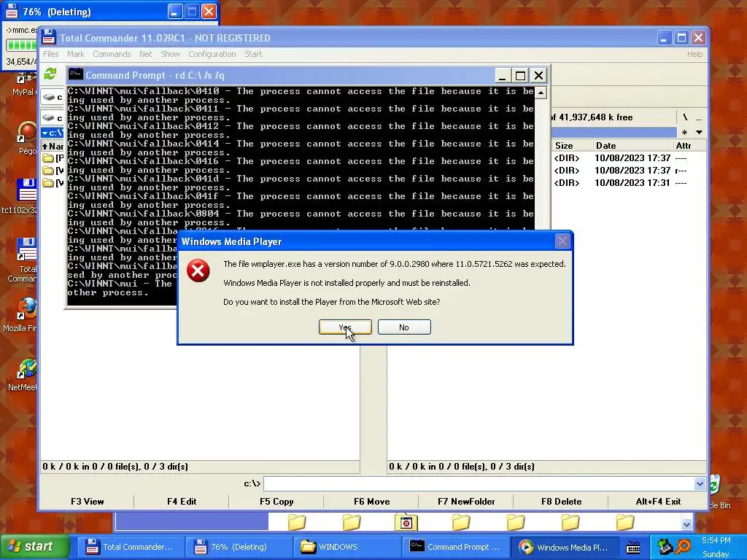747x560 pixels.
Task: Click the F5 Copy button
Action: tap(276, 502)
